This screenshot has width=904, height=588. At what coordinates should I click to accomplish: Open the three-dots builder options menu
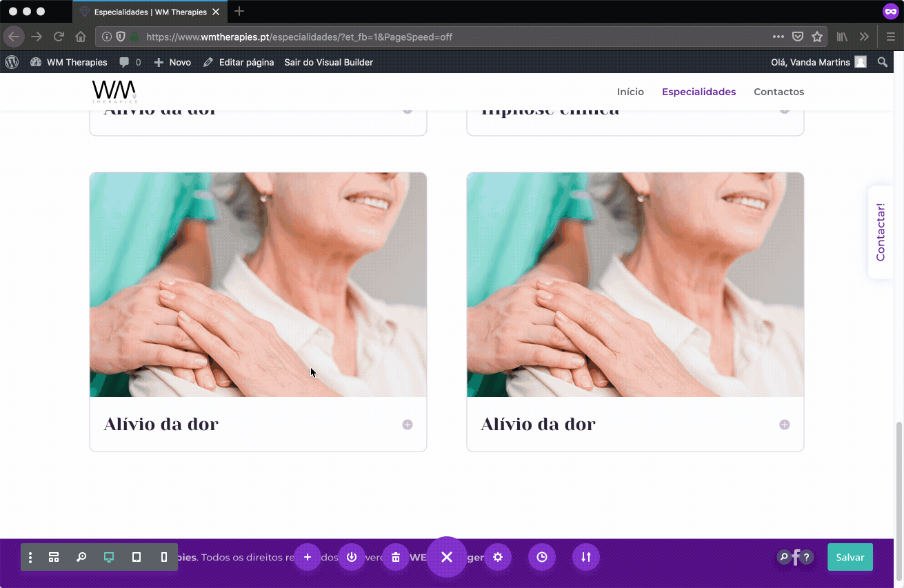pyautogui.click(x=30, y=557)
